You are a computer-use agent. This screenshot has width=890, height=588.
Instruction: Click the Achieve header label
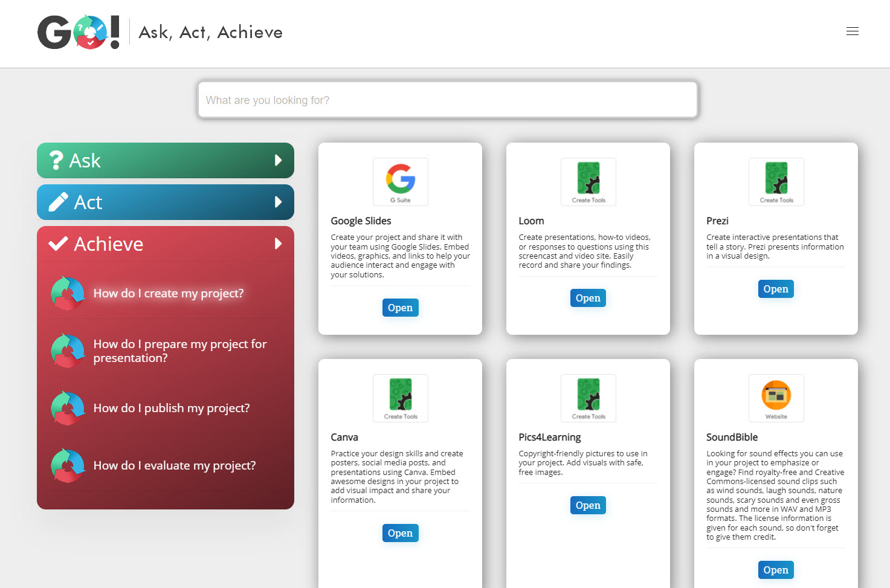109,244
